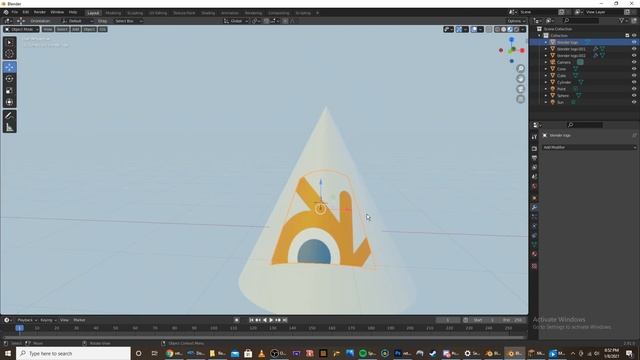The image size is (640, 360).
Task: Hide Sun light in outliner
Action: point(634,102)
